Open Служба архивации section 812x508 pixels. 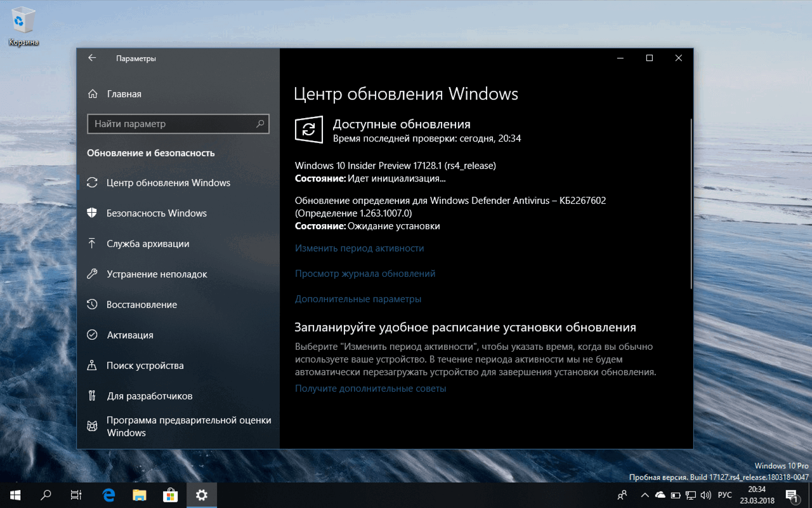click(x=178, y=244)
